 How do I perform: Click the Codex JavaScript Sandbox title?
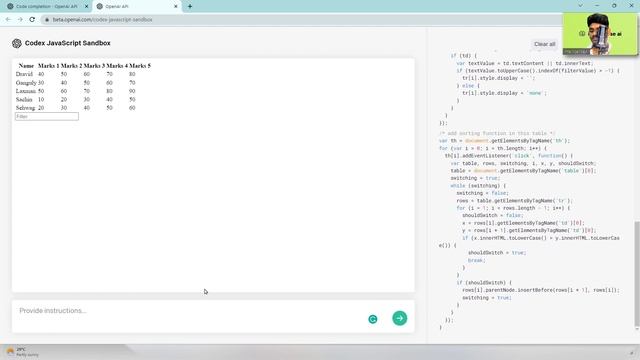68,43
